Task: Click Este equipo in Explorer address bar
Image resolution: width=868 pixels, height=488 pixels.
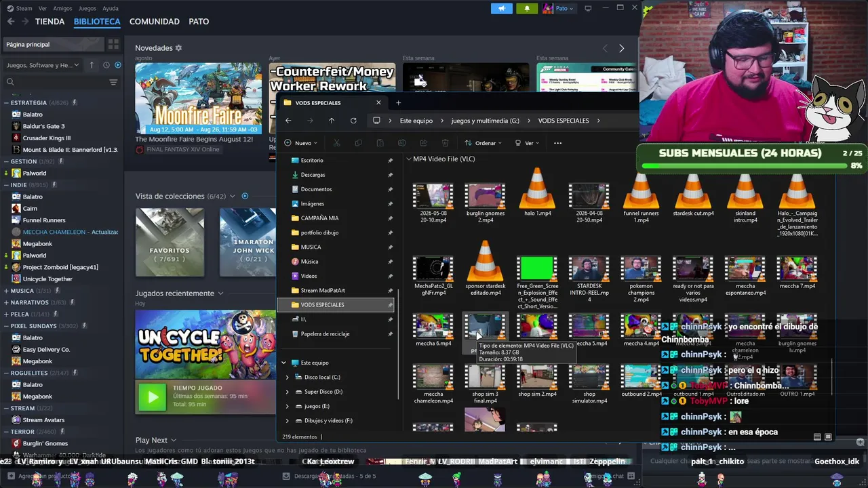Action: pos(416,121)
